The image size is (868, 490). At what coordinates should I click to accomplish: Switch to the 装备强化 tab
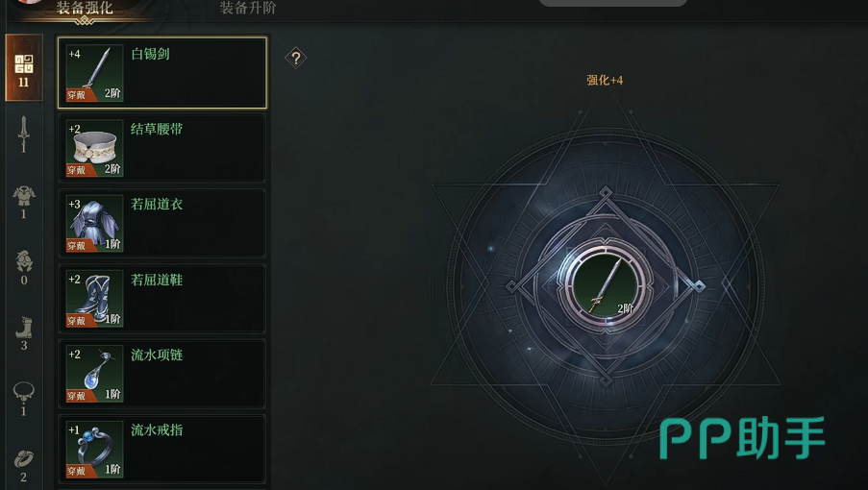coord(85,8)
